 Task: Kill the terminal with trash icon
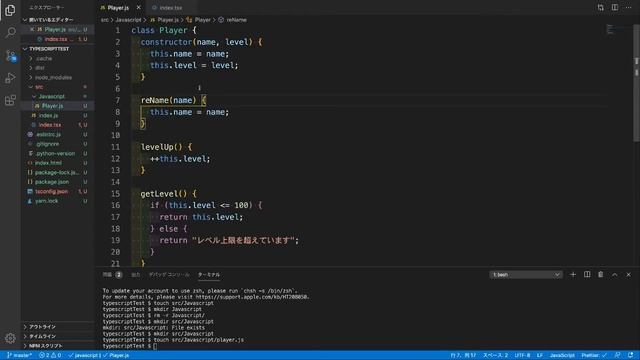601,275
